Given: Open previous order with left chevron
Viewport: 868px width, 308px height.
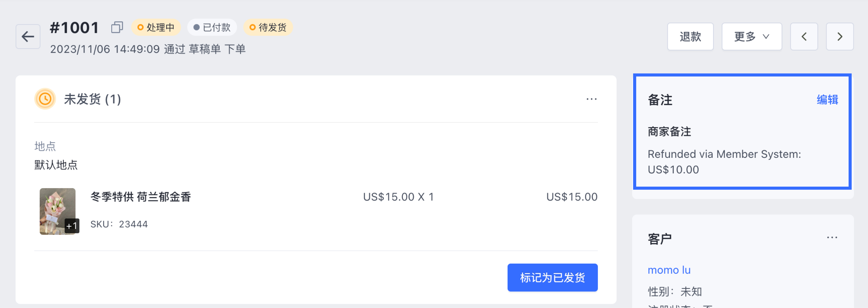Looking at the screenshot, I should click(x=804, y=36).
